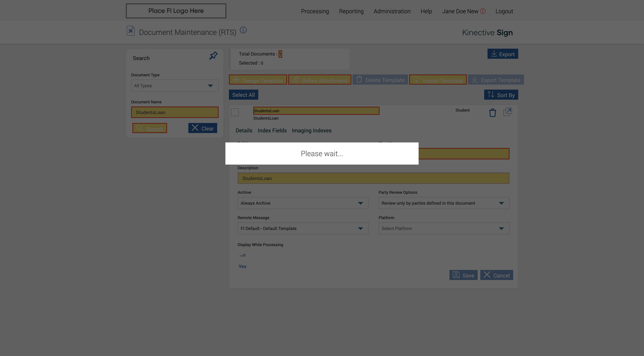Viewport: 644px width, 356px height.
Task: Click the Save button
Action: 463,275
